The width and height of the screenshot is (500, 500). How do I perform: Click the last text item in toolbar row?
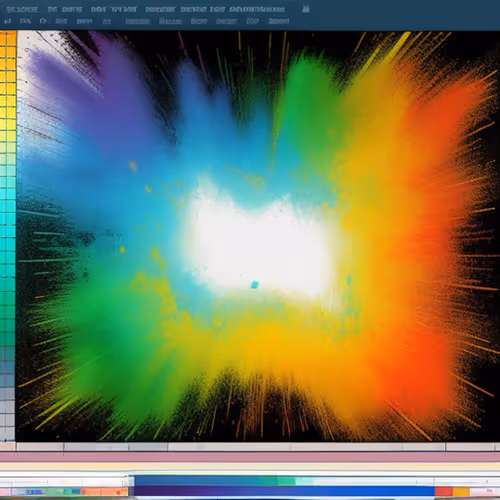click(x=279, y=21)
